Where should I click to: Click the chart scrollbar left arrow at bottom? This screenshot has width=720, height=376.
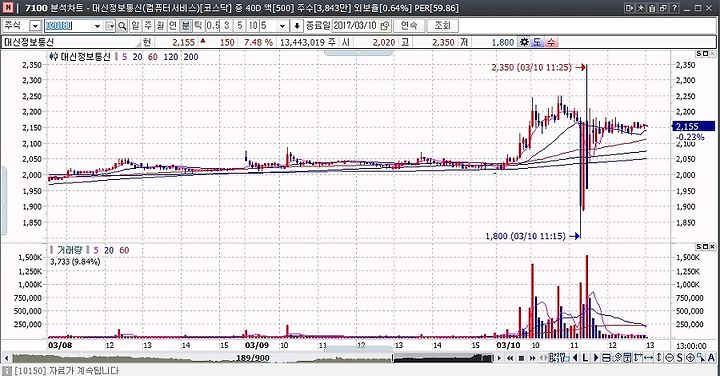[6, 358]
